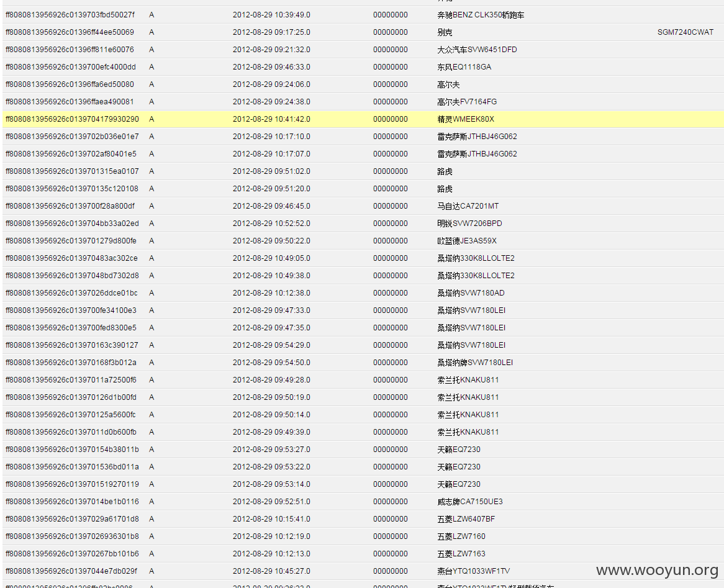Screen dimensions: 724x588
Task: Select timestamp 2012-08-29 09:17:25.0
Action: tap(271, 32)
